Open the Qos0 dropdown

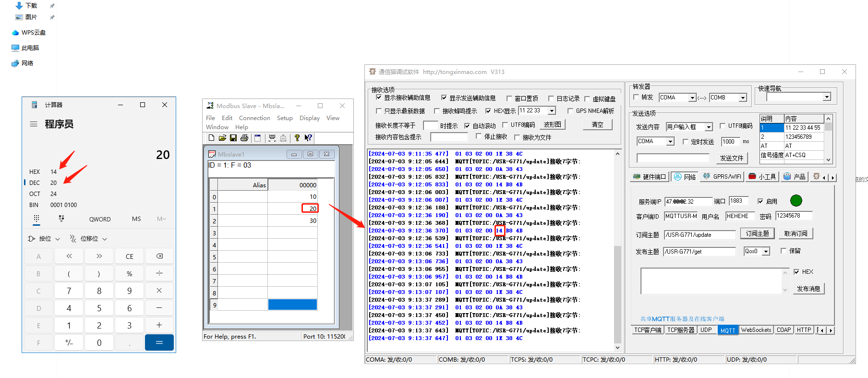click(766, 252)
